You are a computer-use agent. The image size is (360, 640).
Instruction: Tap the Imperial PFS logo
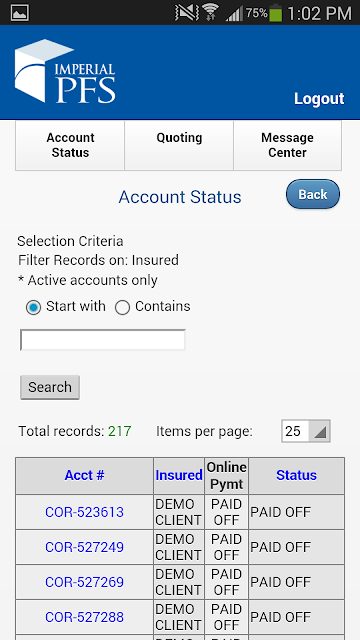65,71
